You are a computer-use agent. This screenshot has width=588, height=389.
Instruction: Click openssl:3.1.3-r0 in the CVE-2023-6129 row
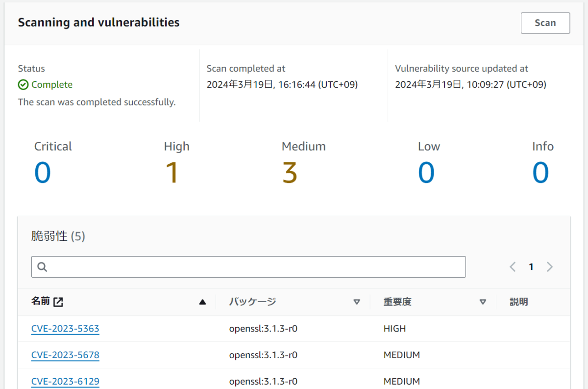[x=263, y=382]
